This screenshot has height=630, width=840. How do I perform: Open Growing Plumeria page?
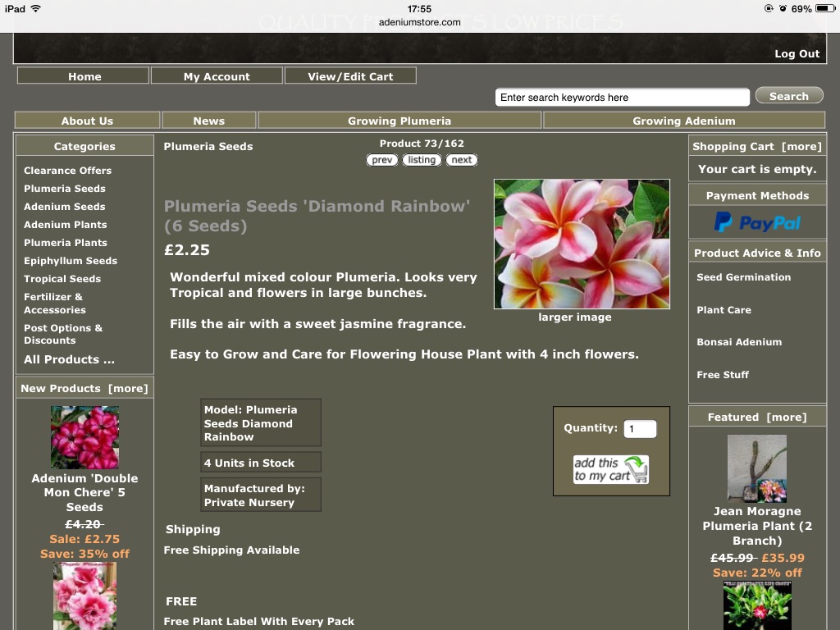pos(399,121)
